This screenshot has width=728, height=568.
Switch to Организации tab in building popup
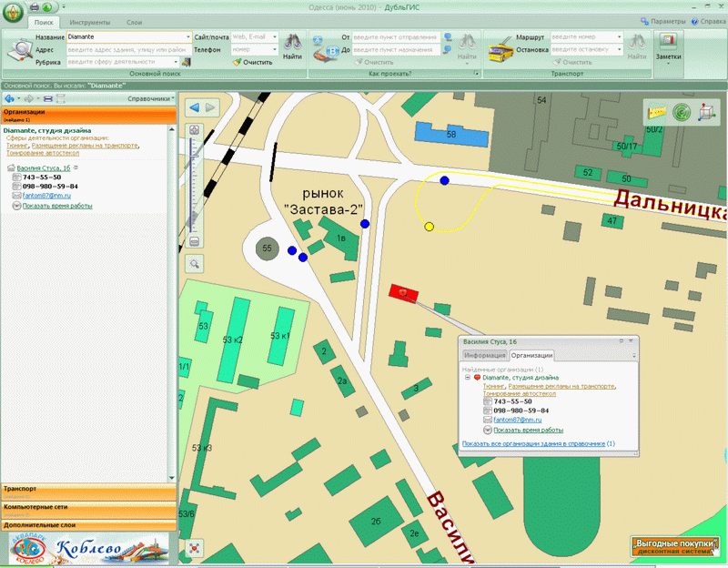(x=531, y=355)
